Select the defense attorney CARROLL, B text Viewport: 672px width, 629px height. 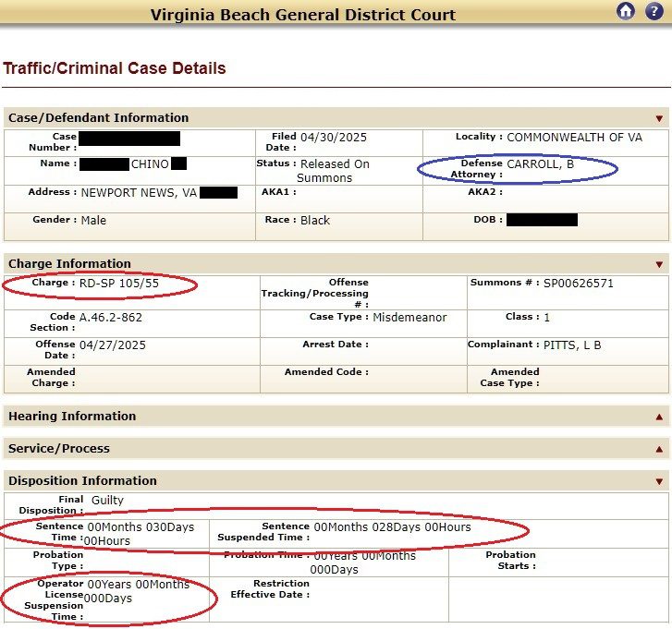pyautogui.click(x=540, y=164)
